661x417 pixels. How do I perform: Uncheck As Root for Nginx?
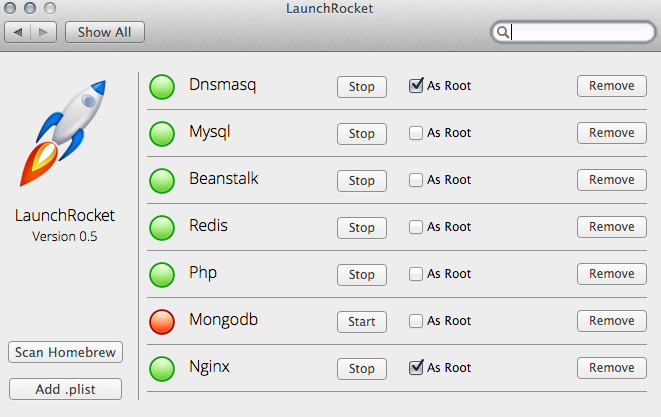tap(416, 368)
